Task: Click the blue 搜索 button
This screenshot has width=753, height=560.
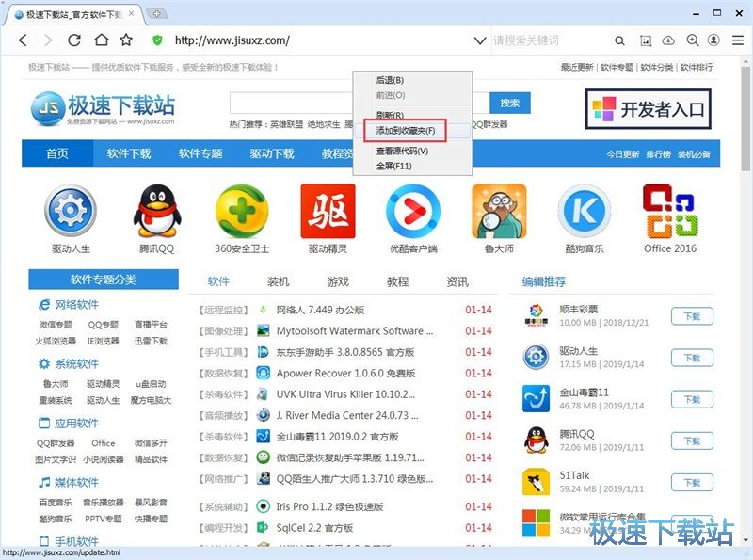Action: 510,103
